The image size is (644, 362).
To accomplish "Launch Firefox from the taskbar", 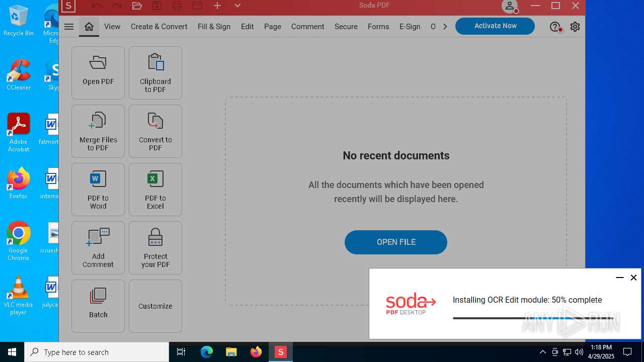I will pos(256,352).
